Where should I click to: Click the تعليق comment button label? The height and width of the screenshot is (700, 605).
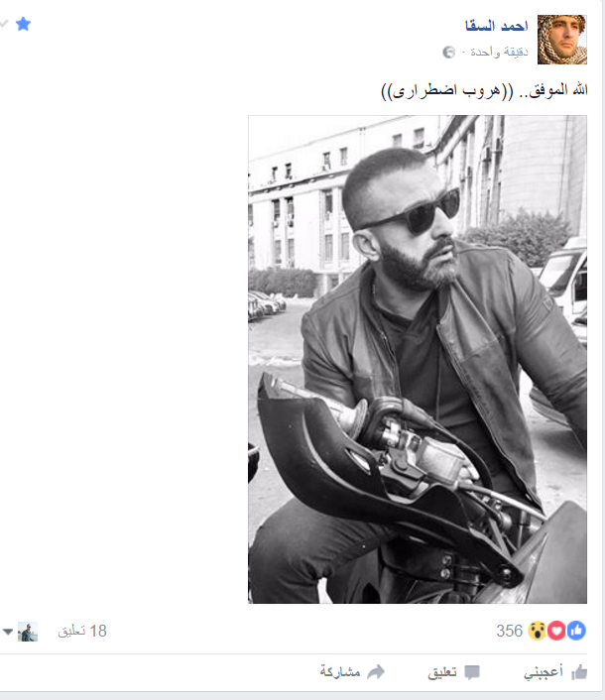click(442, 672)
